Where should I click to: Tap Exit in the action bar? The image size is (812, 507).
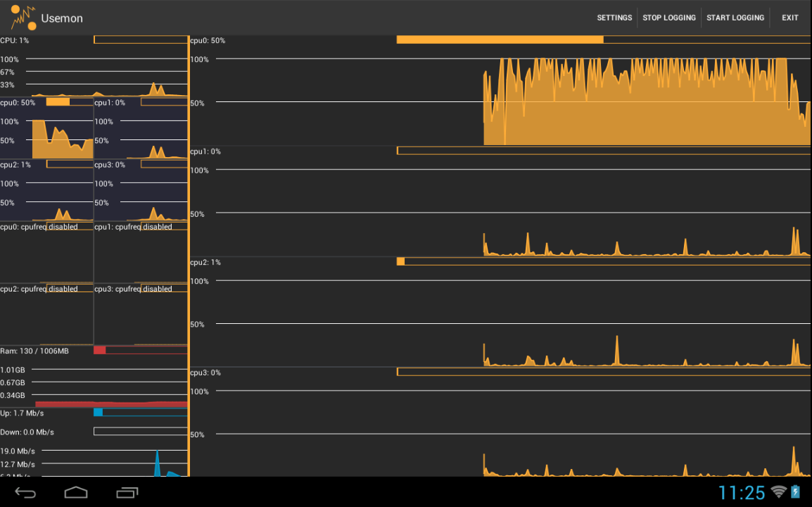click(789, 18)
